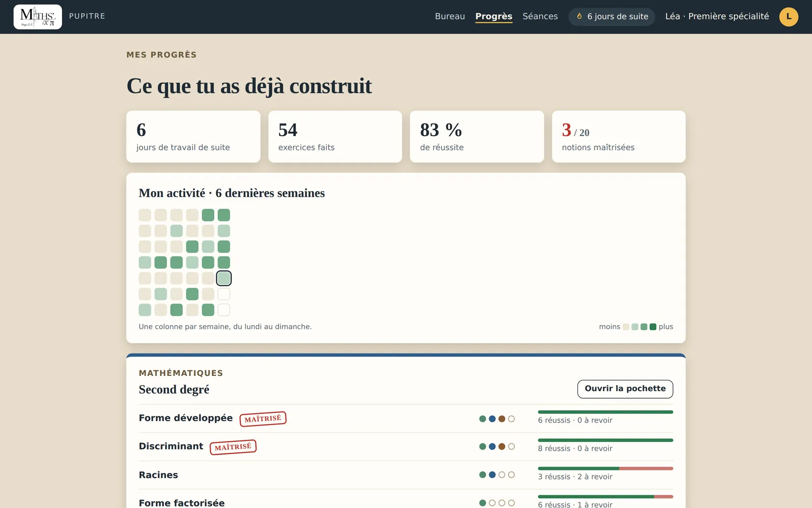
Task: Click the level dots in the Racines row
Action: [497, 475]
